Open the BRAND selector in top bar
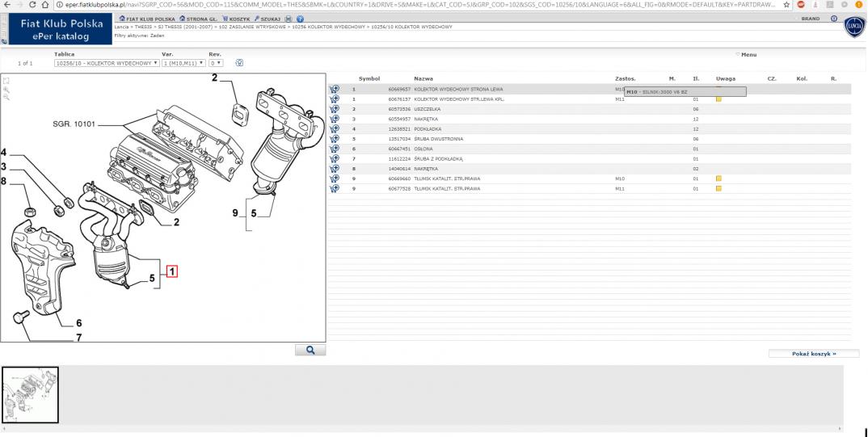The height and width of the screenshot is (437, 868). 811,19
